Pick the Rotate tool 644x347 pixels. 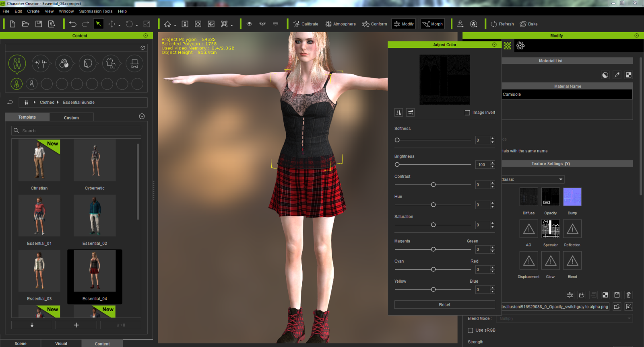click(129, 24)
